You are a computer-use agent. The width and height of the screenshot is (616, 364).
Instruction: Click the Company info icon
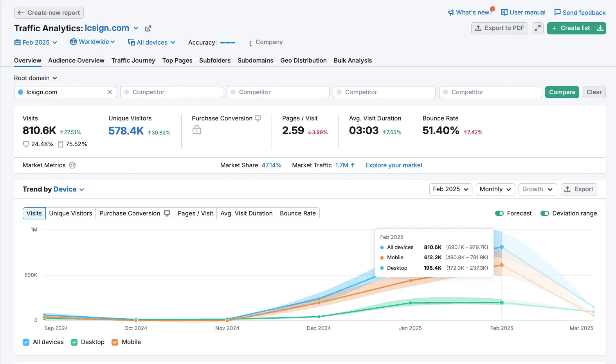tap(250, 43)
